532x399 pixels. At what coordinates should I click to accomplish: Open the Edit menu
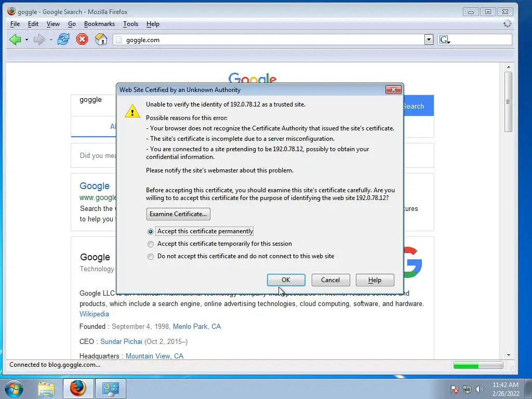pyautogui.click(x=33, y=24)
